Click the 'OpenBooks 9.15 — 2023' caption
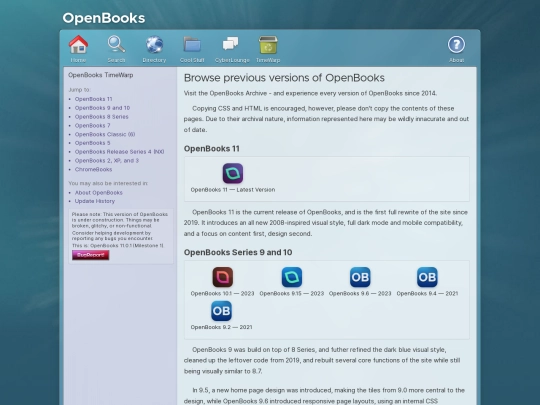 pyautogui.click(x=292, y=293)
